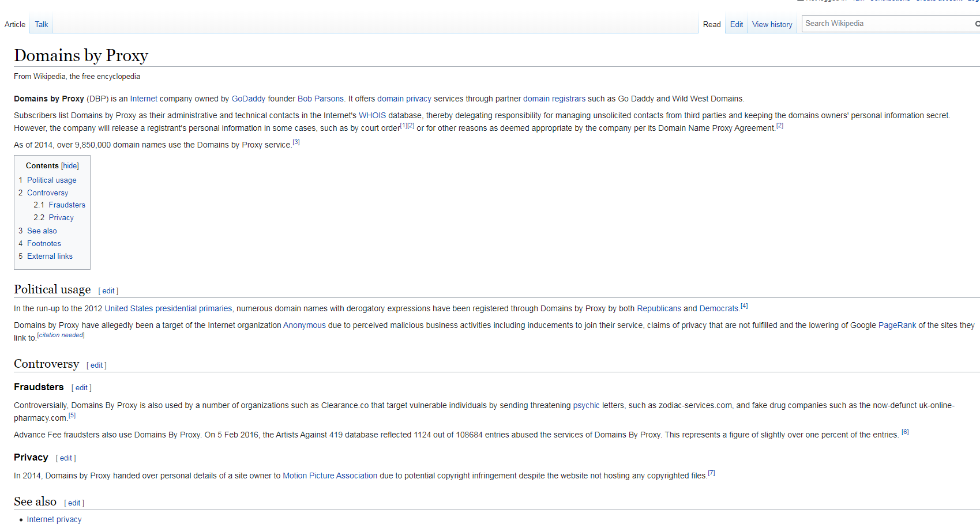
Task: Open the Internet privacy link
Action: pyautogui.click(x=54, y=520)
